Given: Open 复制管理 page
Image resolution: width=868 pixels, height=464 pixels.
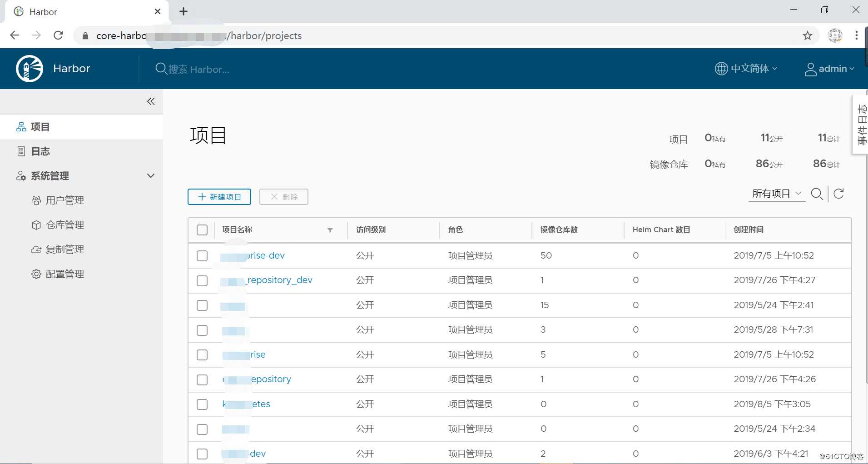Looking at the screenshot, I should pos(65,249).
